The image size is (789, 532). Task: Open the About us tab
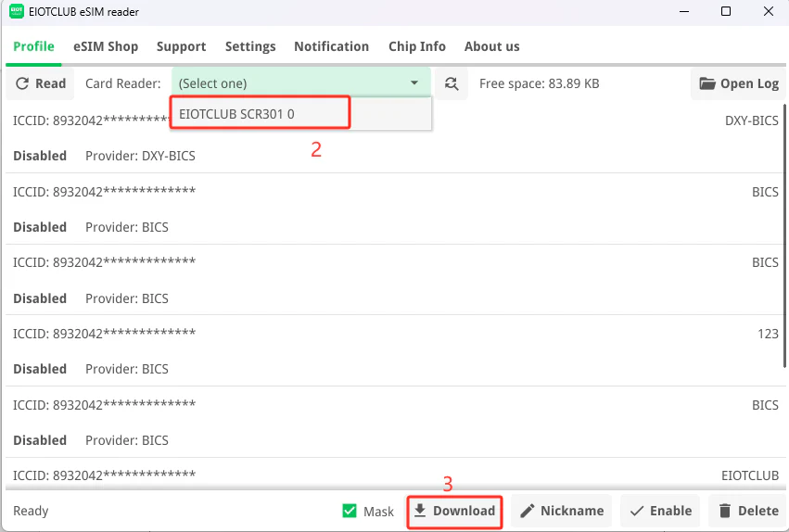pyautogui.click(x=491, y=46)
